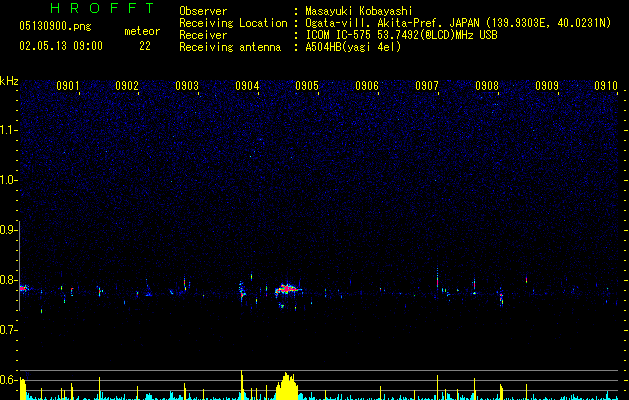
Task: Click the 0.6 kHz axis label
Action: (8, 380)
